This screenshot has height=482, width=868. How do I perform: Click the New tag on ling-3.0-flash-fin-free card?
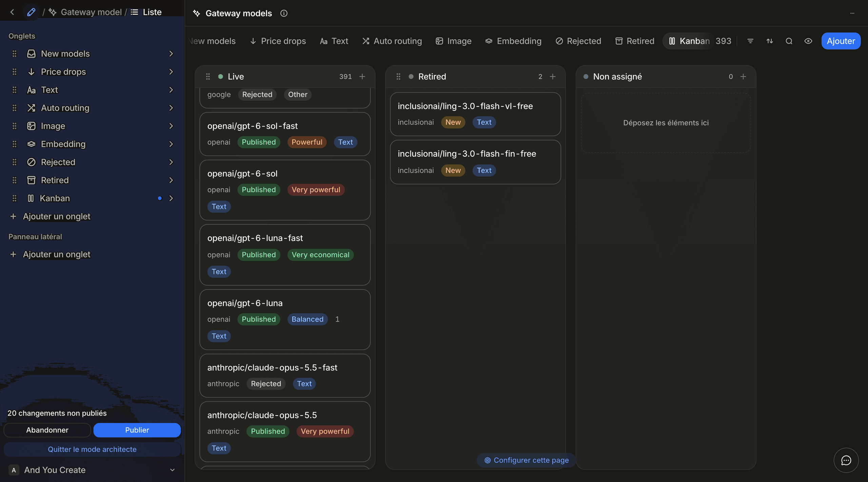click(x=453, y=170)
